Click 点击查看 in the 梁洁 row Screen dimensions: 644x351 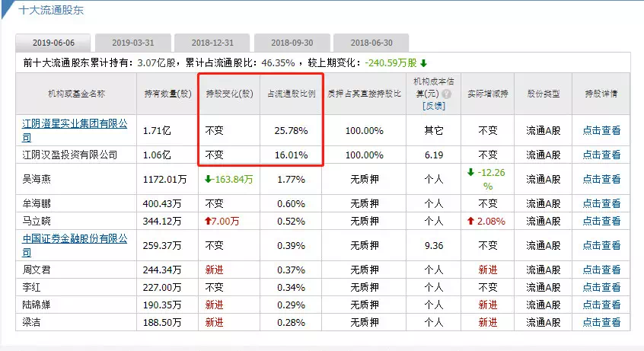click(x=601, y=323)
